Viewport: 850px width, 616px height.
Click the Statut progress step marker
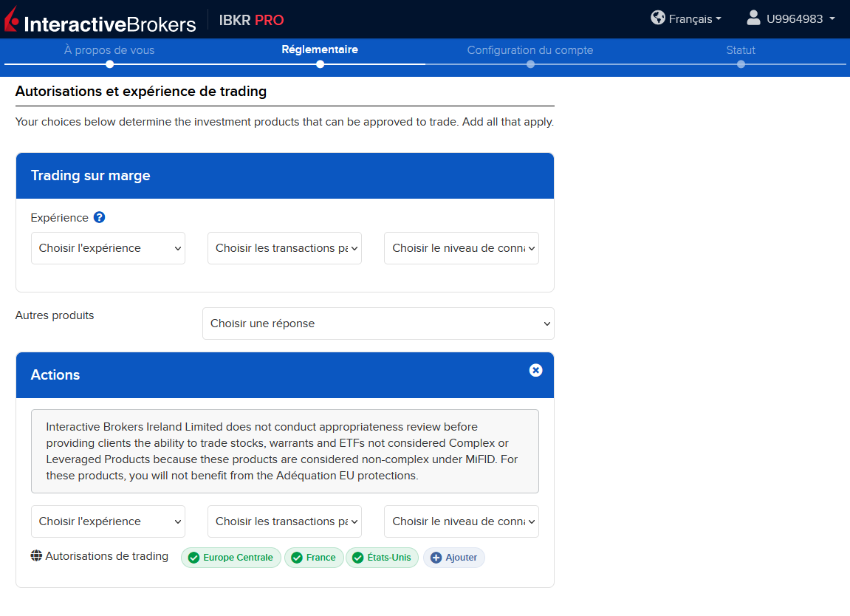741,64
